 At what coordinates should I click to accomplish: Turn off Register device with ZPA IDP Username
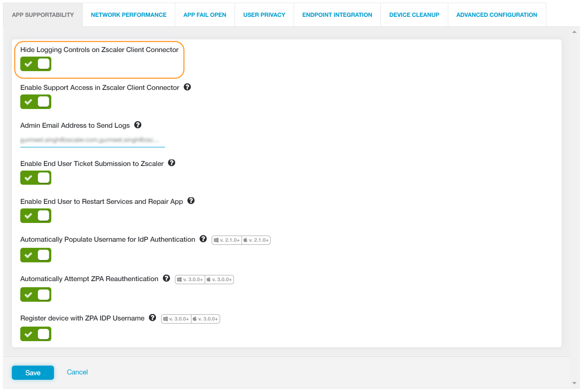tap(36, 333)
